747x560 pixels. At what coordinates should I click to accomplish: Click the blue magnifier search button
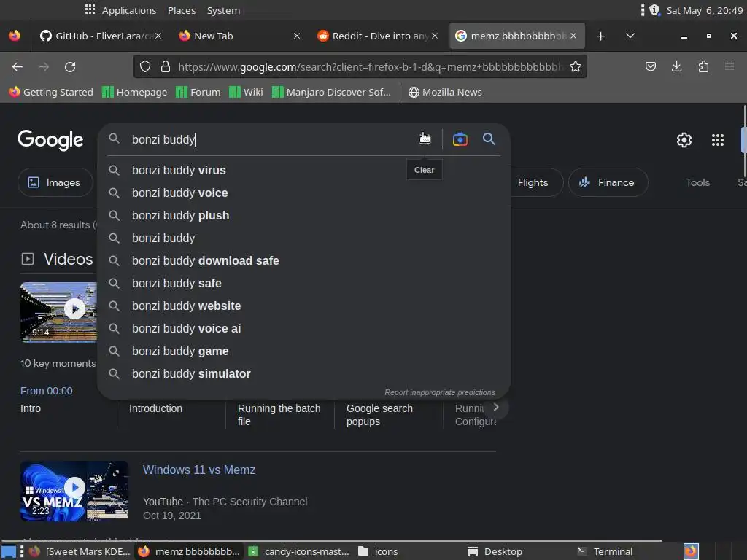point(489,139)
